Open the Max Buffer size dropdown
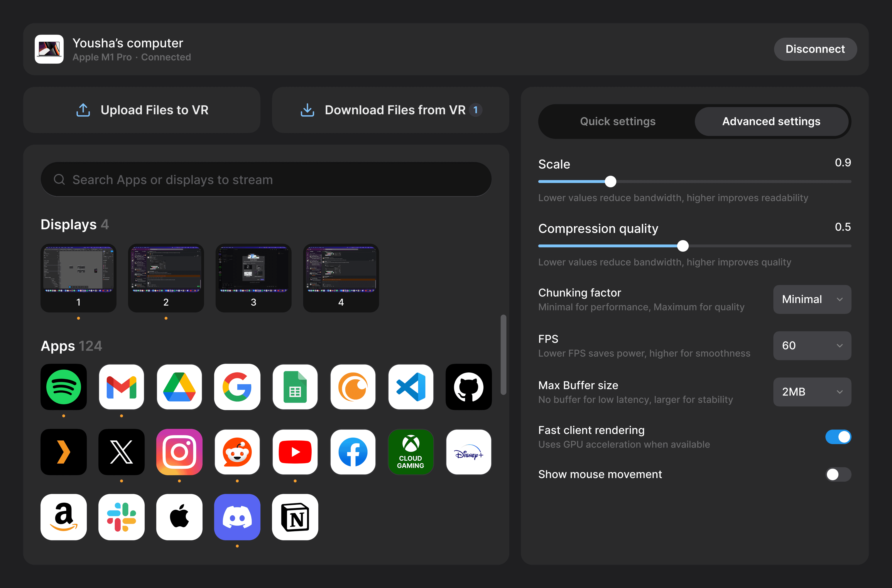892x588 pixels. pos(812,392)
